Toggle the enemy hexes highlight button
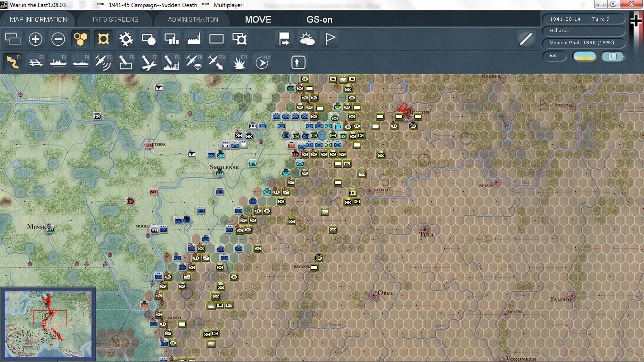Screen dimensions: 644x362 point(103,39)
